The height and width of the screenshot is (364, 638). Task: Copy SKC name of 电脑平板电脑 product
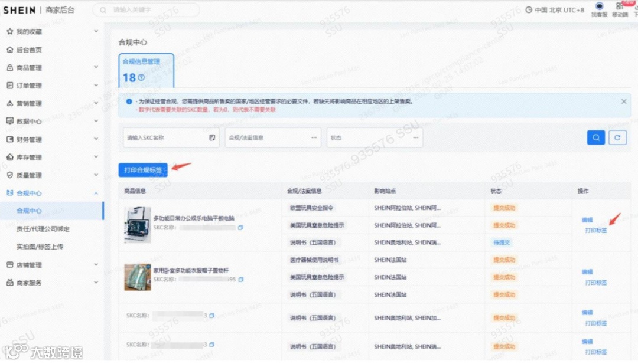point(240,228)
